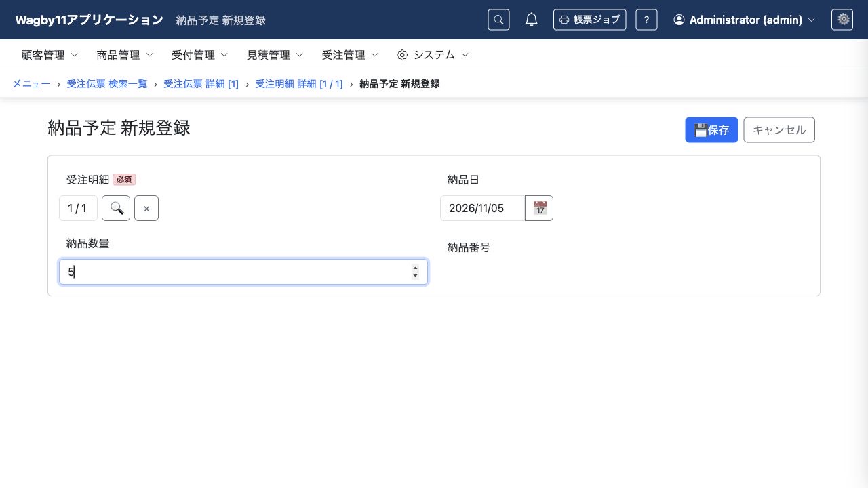Open the search icon in header
Viewport: 868px width, 488px height.
pyautogui.click(x=498, y=20)
